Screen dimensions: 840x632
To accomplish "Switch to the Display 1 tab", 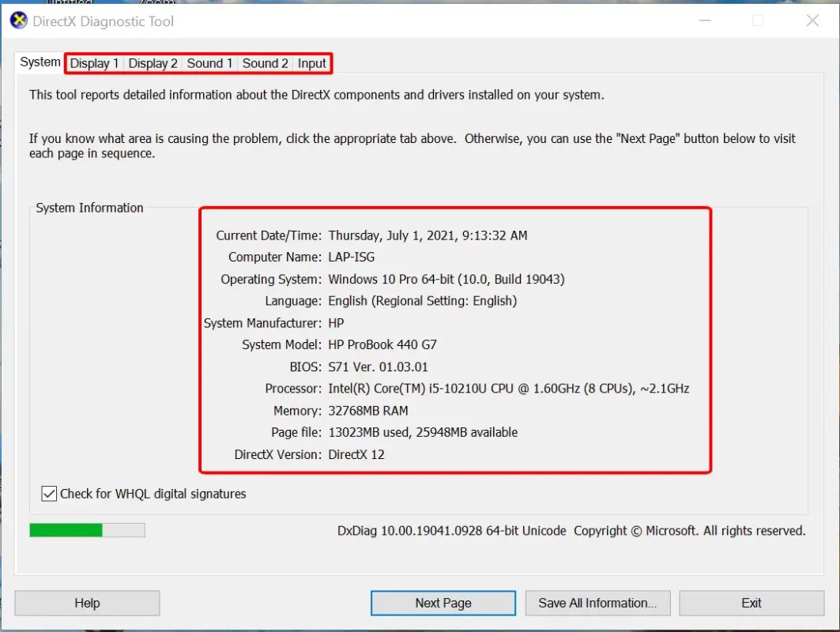I will click(x=94, y=63).
